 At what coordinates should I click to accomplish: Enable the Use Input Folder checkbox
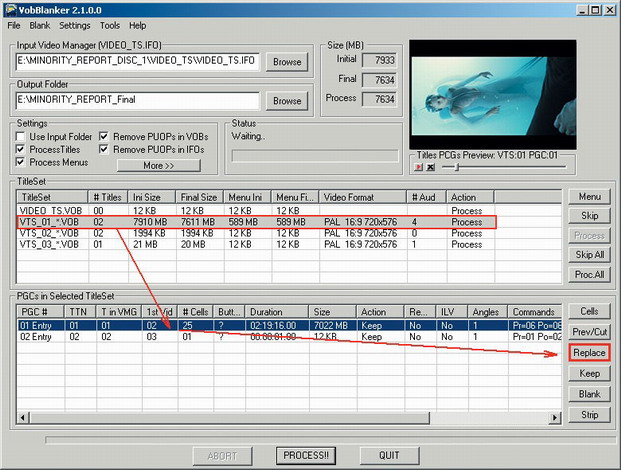22,136
